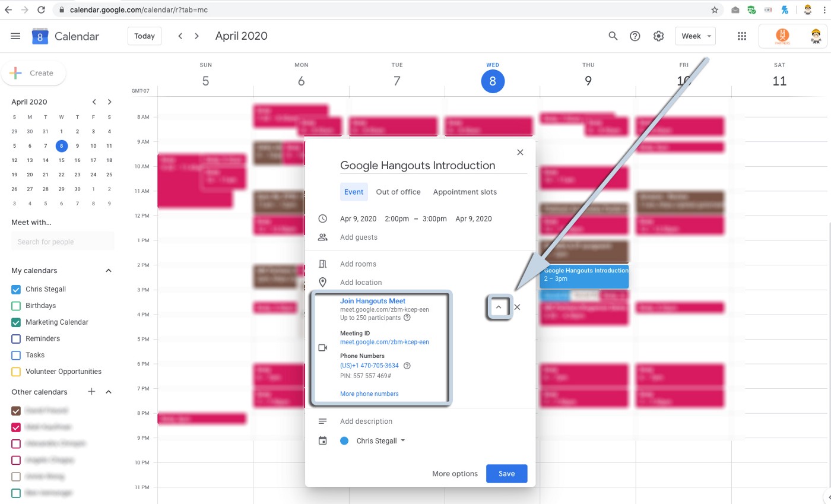
Task: Open the 2:00pm start time picker
Action: (397, 219)
